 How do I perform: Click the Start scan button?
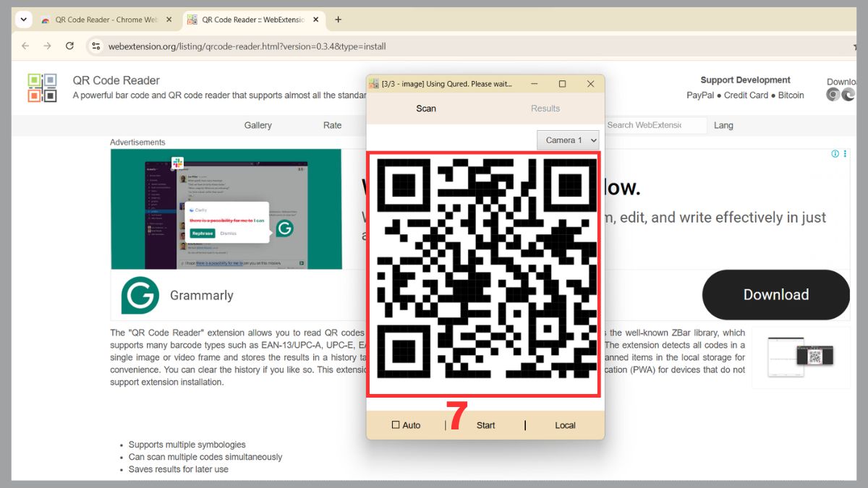click(486, 425)
